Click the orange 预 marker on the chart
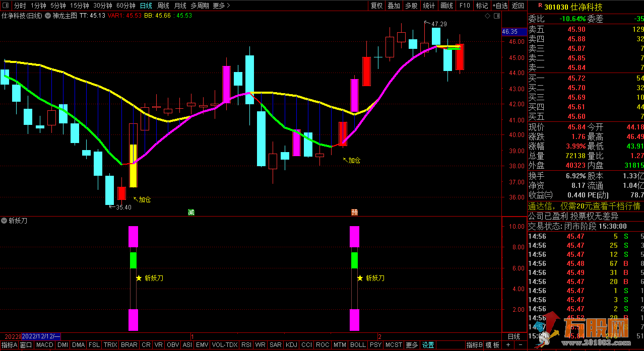Viewport: 644px width, 351px height. 355,213
